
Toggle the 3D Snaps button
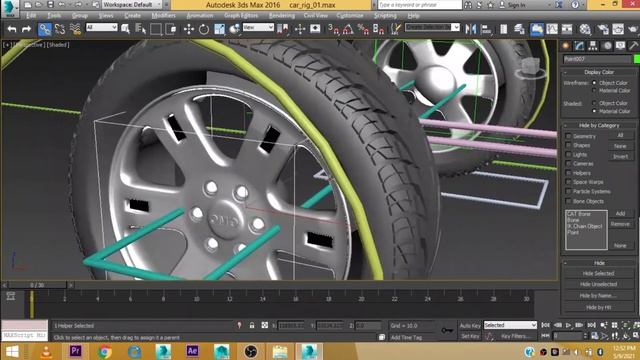coord(333,29)
